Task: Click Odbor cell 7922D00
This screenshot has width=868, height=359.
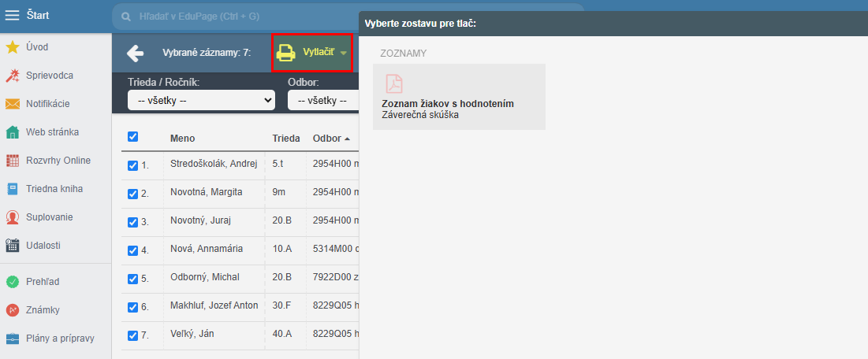Action: coord(336,277)
